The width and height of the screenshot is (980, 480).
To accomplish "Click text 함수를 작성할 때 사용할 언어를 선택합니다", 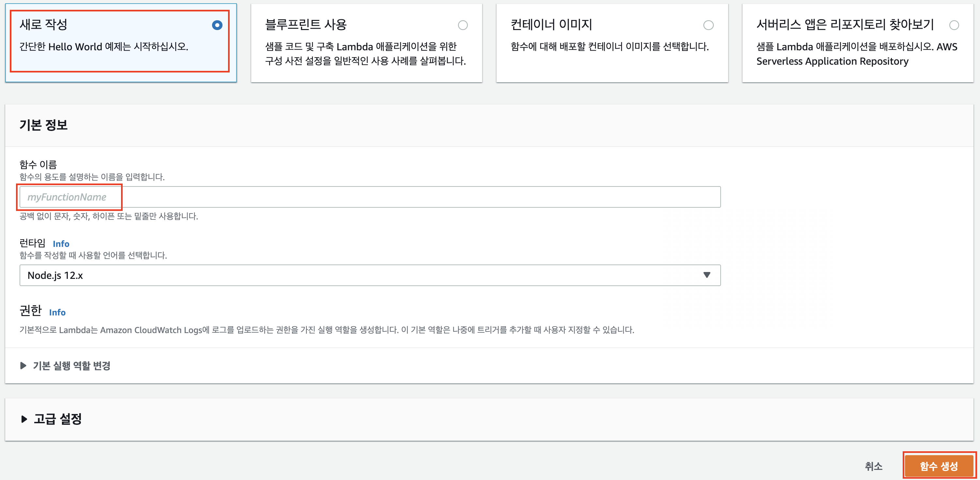I will (93, 255).
